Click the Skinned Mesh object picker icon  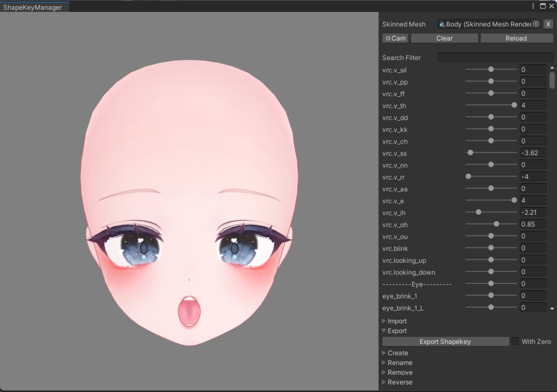[535, 24]
